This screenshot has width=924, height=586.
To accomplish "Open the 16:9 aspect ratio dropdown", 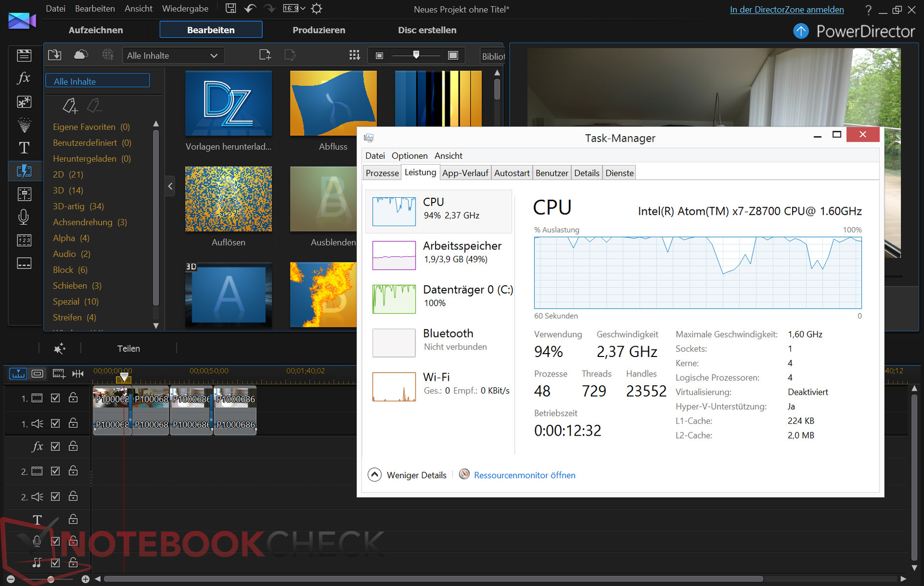I will [x=294, y=9].
